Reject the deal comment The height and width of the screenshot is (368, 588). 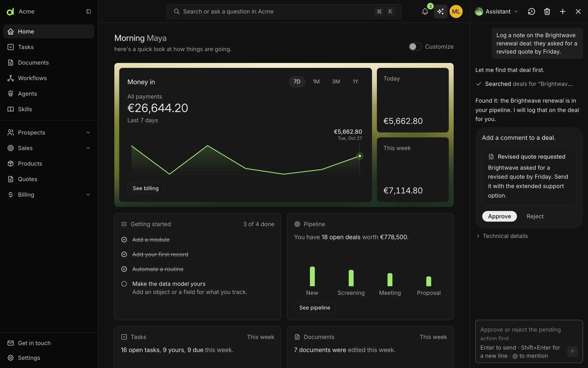(535, 216)
